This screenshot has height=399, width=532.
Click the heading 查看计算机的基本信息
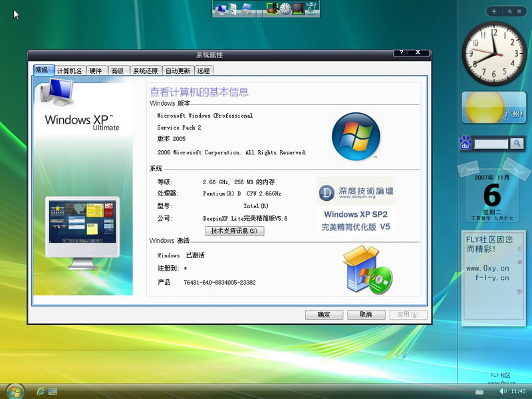point(199,92)
